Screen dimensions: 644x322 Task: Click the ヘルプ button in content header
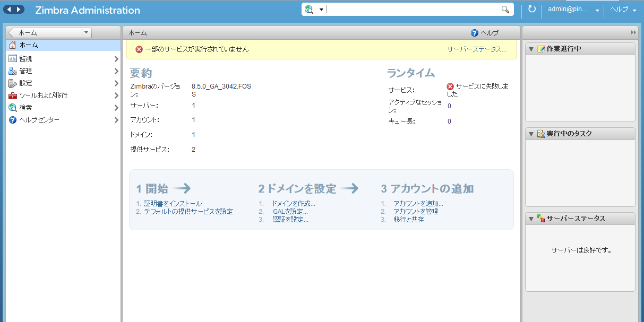[x=485, y=33]
